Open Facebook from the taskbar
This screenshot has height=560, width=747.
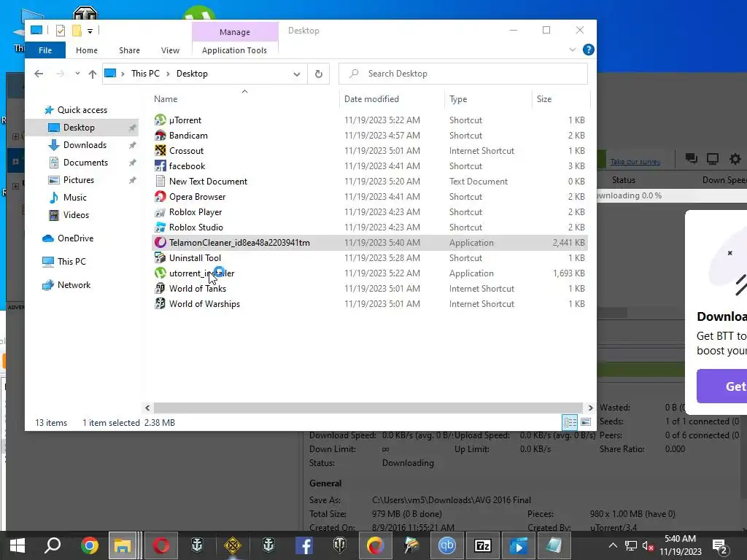304,545
